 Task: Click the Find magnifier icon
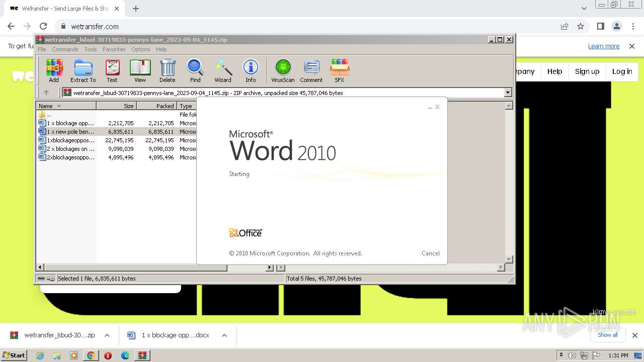195,70
